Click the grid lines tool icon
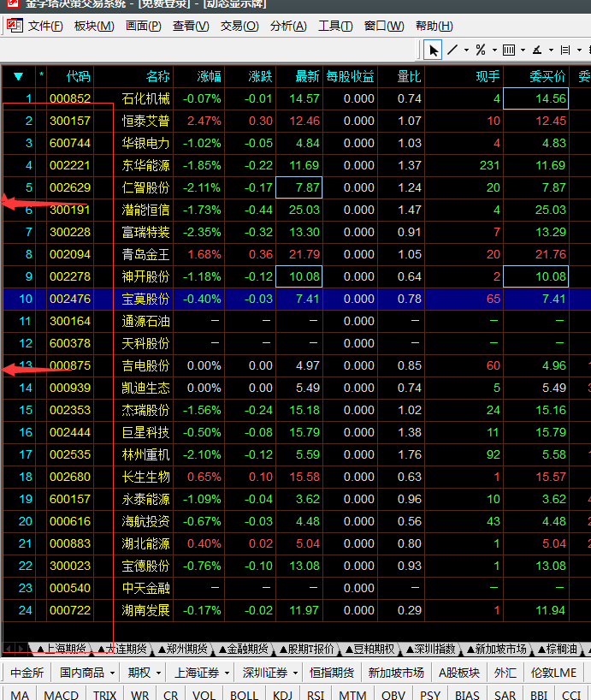The image size is (591, 700). tap(509, 50)
